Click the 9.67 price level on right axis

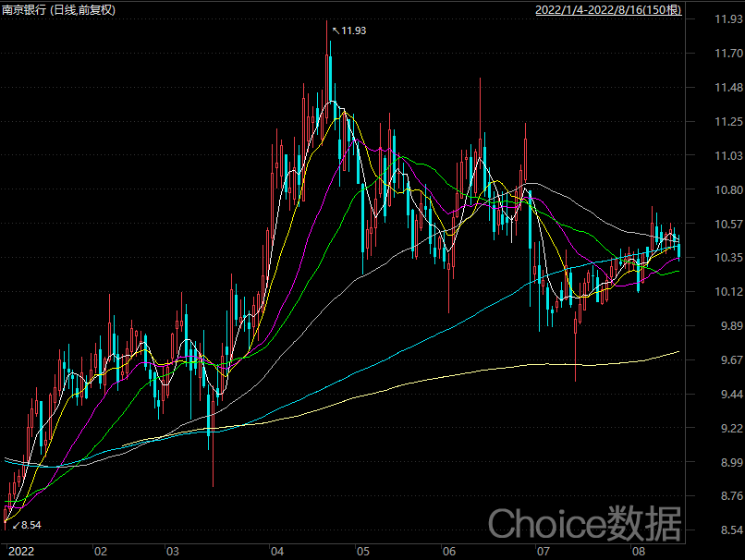715,360
